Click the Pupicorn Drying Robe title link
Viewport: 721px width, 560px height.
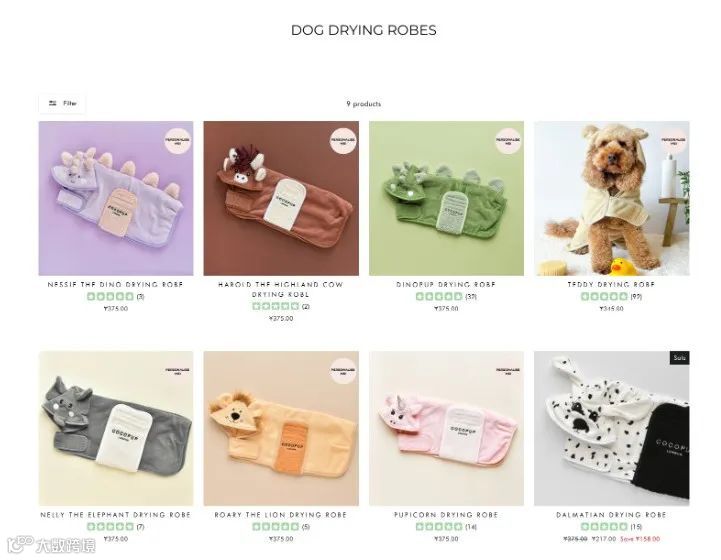pos(446,515)
